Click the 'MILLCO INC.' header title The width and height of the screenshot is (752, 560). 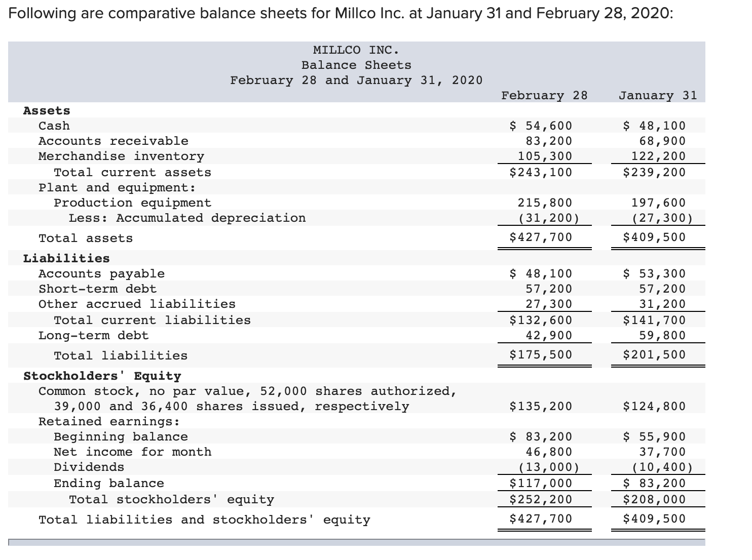[356, 50]
